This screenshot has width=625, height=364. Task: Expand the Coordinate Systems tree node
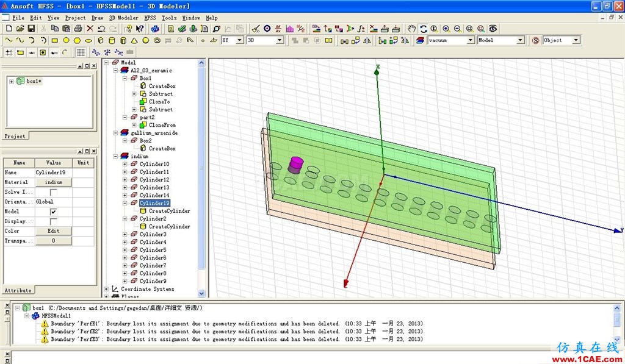pyautogui.click(x=106, y=289)
